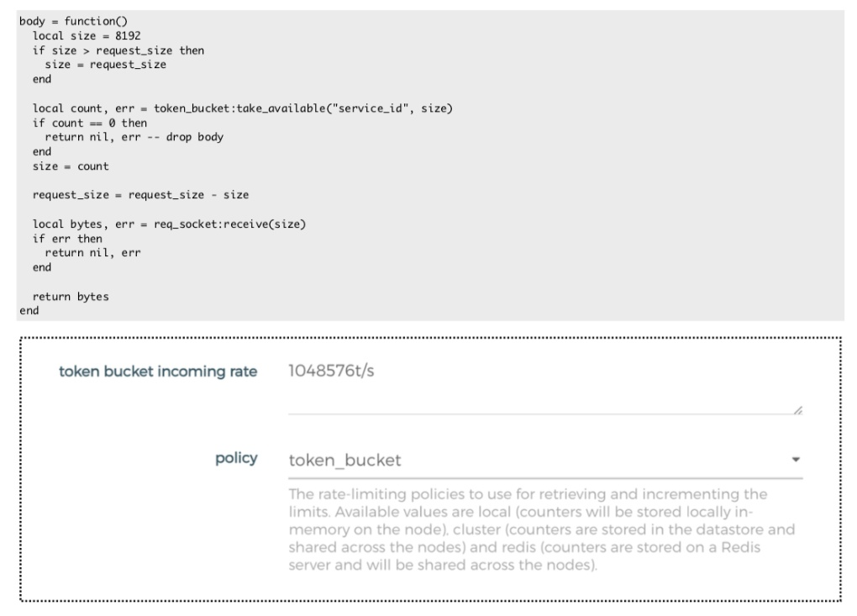Click the textarea resize handle
The image size is (857, 616).
[797, 409]
